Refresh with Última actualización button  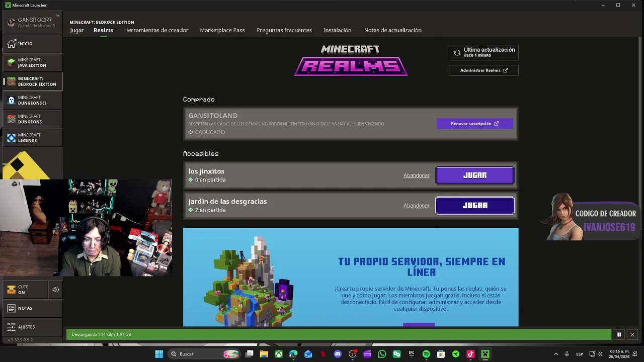click(x=484, y=52)
